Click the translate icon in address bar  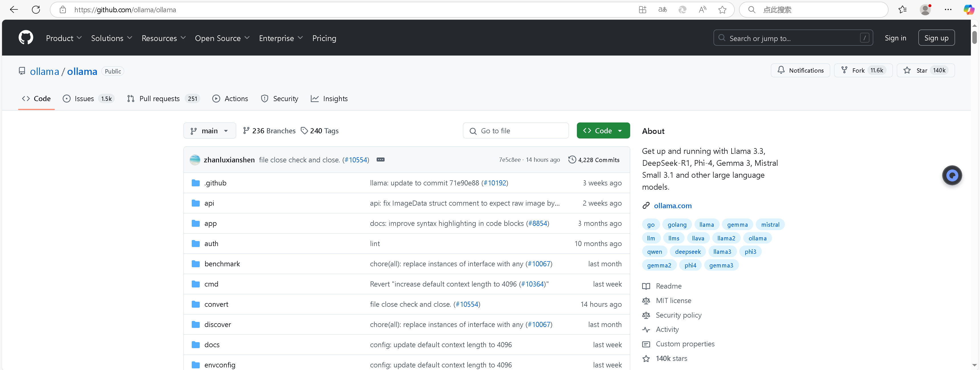click(662, 10)
